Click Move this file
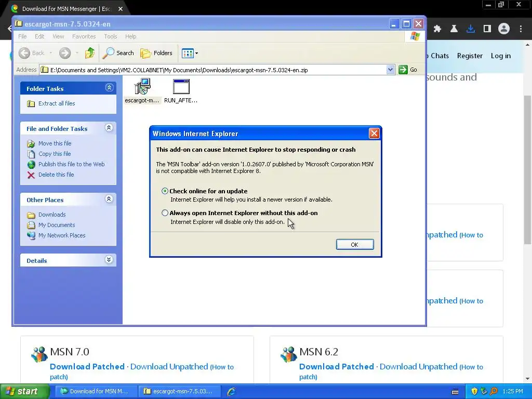 (55, 143)
